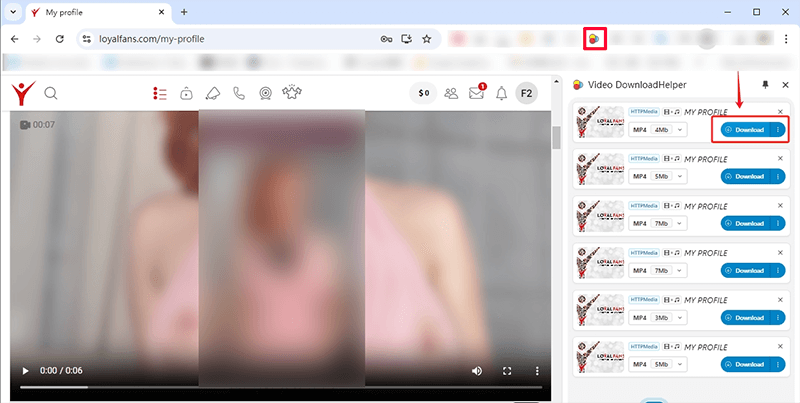Open the webcam live stream icon

point(265,93)
